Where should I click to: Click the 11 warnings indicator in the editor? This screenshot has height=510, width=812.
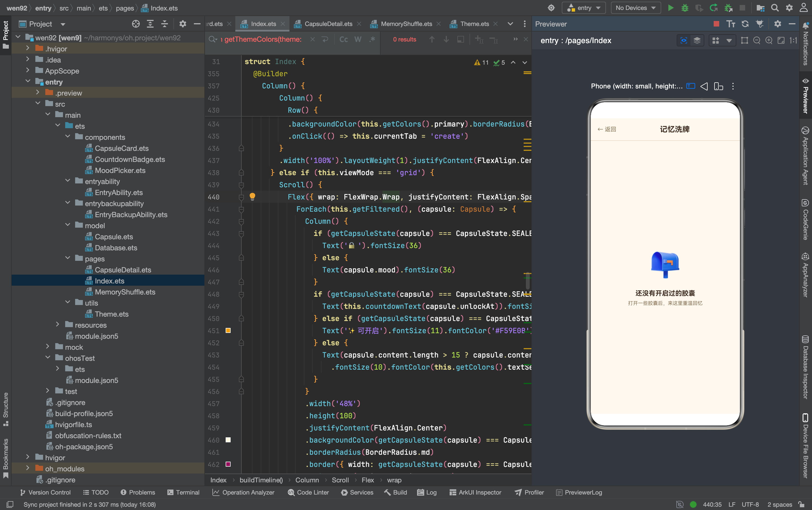pos(481,62)
